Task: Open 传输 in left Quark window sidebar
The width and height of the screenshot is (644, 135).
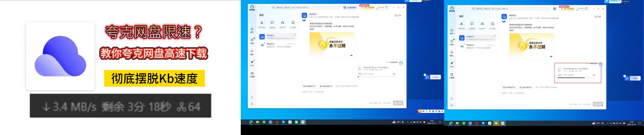Action: click(x=252, y=41)
